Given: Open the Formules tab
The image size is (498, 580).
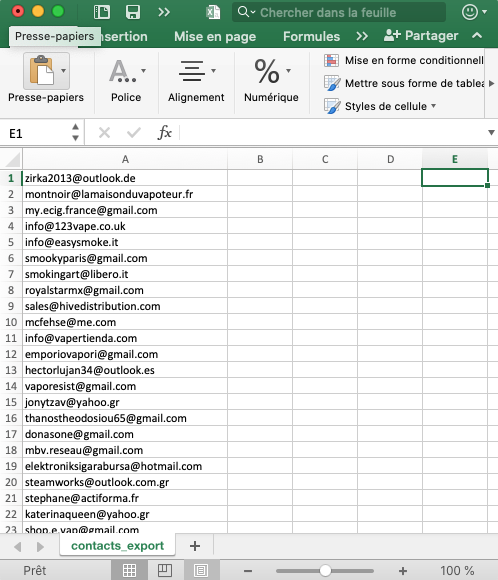Looking at the screenshot, I should tap(312, 37).
